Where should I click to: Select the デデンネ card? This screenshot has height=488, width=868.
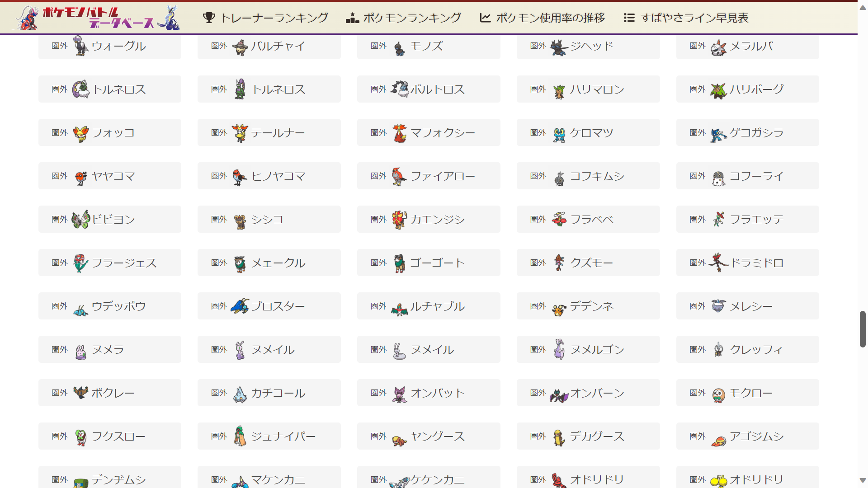588,306
